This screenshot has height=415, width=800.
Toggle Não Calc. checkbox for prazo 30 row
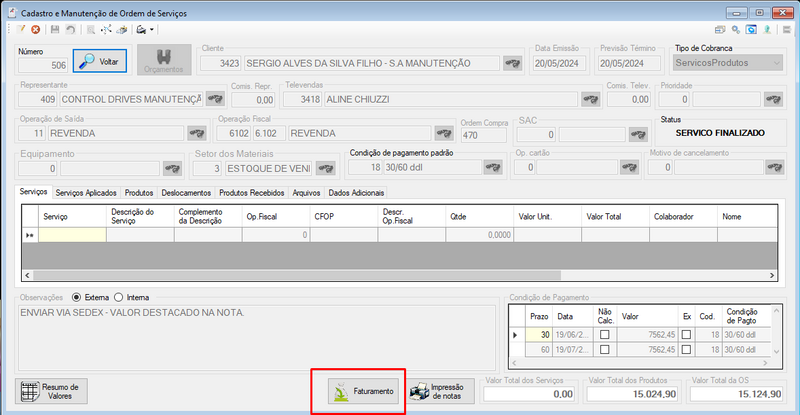point(605,335)
